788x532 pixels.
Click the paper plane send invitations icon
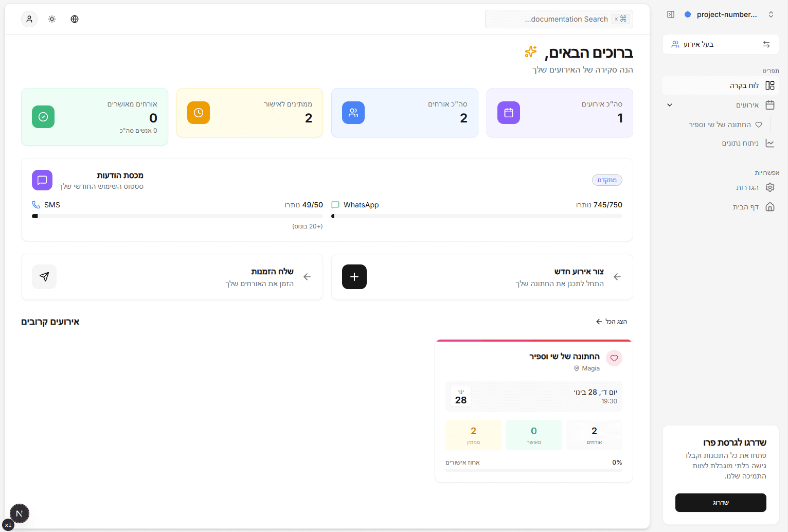44,277
